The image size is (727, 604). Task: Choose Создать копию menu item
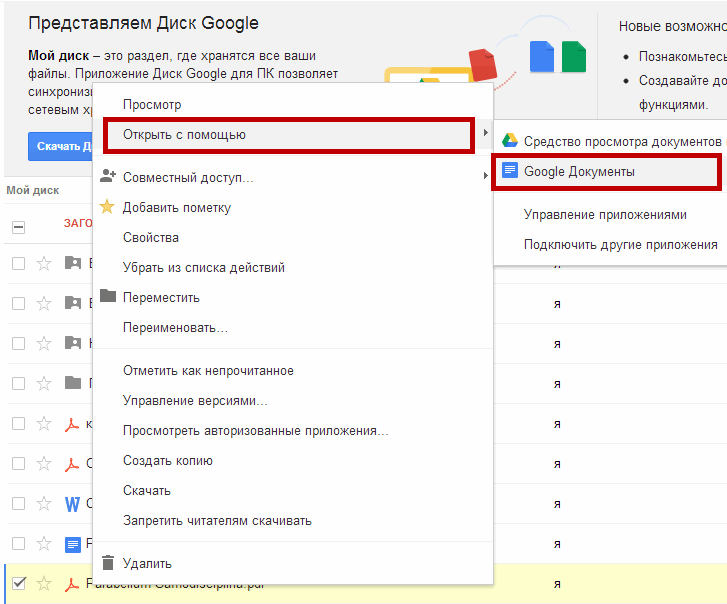[293, 460]
